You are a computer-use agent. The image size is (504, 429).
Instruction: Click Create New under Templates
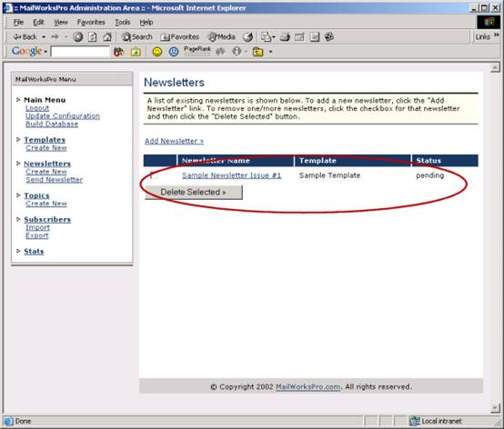point(46,148)
